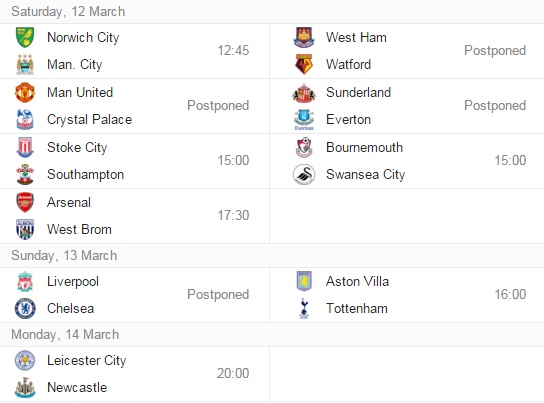The width and height of the screenshot is (544, 403).
Task: Click the Watford club badge
Action: click(x=304, y=65)
